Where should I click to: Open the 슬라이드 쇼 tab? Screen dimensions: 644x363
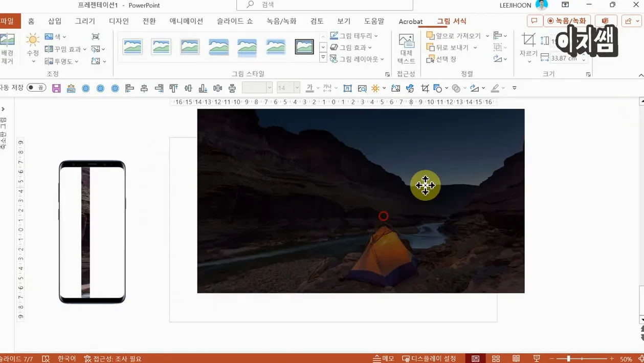[x=235, y=21]
